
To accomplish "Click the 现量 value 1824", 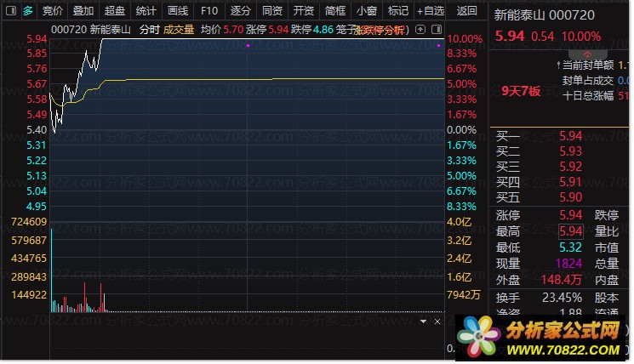I will 569,264.
